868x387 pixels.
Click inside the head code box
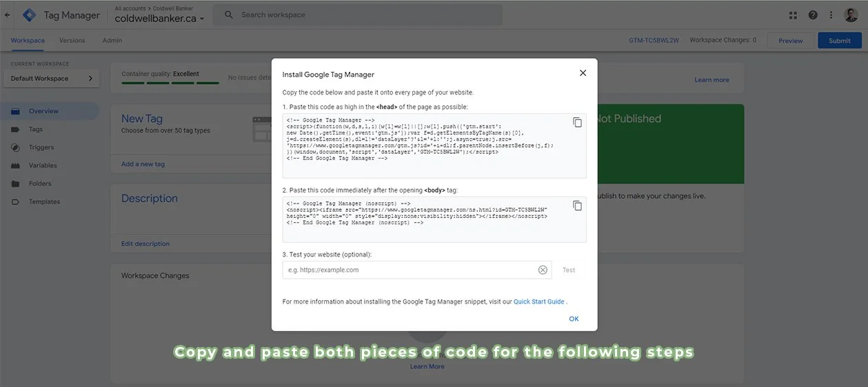click(x=434, y=146)
